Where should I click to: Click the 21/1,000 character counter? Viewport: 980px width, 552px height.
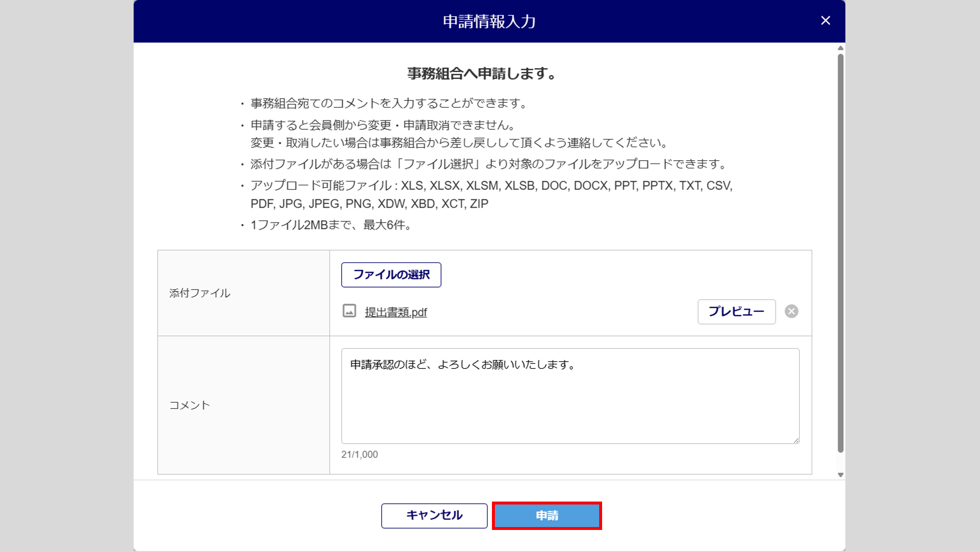tap(359, 455)
